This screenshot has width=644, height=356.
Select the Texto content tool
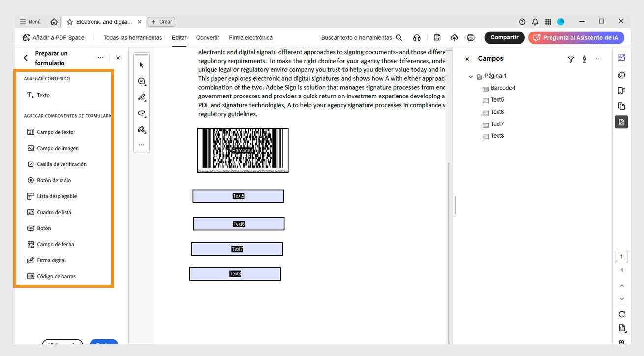tap(38, 95)
